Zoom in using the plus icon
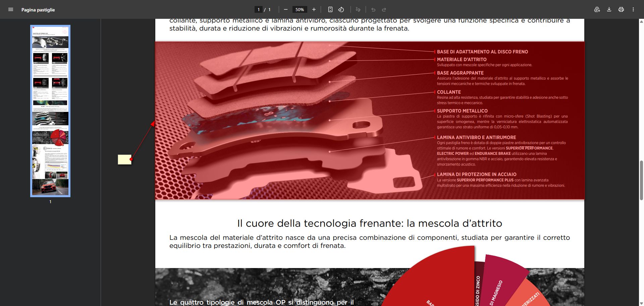The image size is (644, 306). 314,10
